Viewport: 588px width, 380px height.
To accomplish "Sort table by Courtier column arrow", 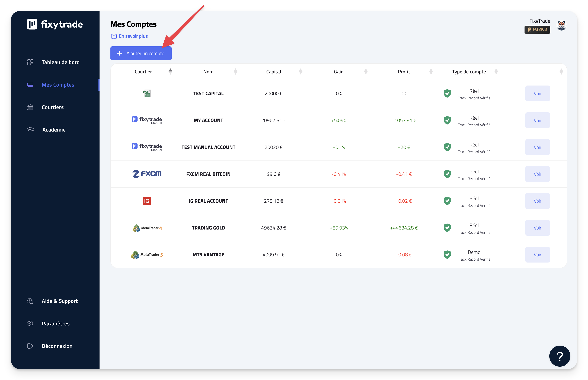I will pos(170,72).
